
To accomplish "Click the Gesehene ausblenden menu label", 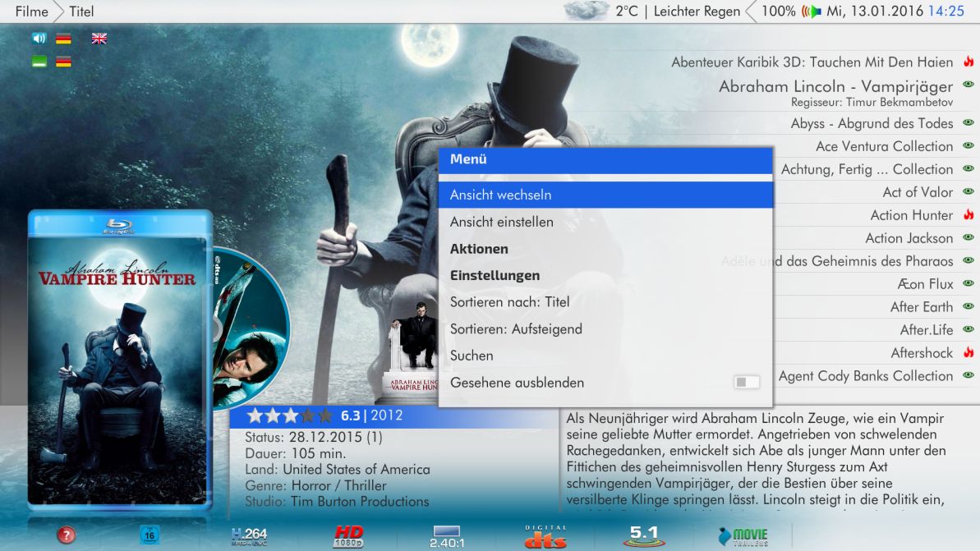I will pyautogui.click(x=517, y=383).
